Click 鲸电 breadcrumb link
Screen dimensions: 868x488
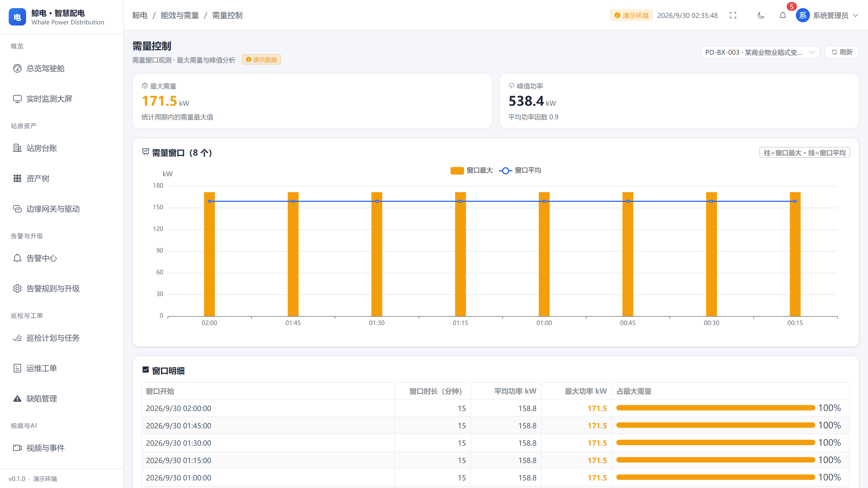click(x=140, y=15)
